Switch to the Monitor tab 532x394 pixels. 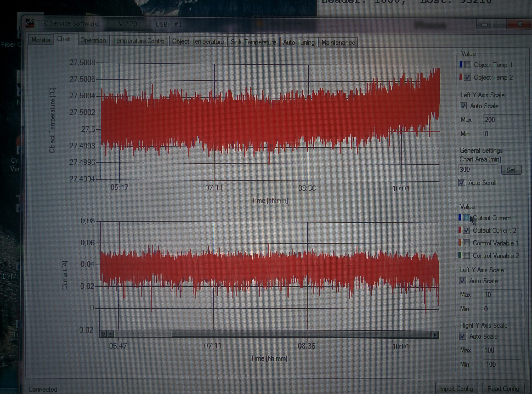pyautogui.click(x=41, y=40)
